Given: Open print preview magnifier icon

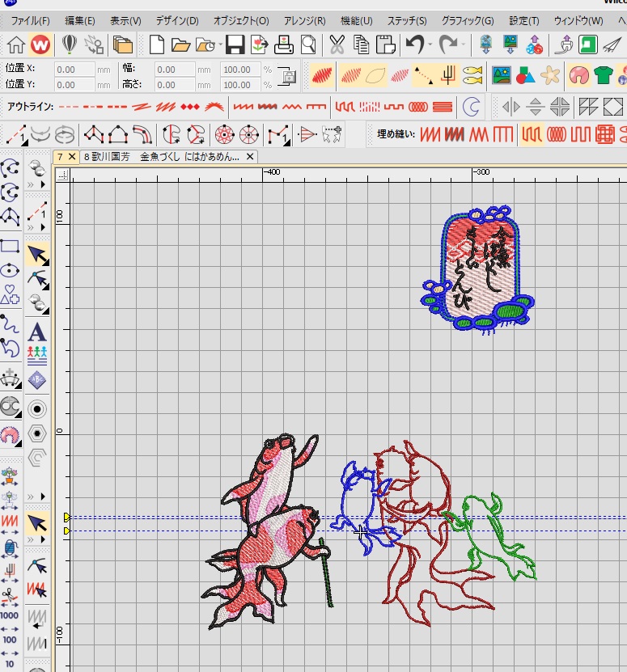Looking at the screenshot, I should point(308,44).
